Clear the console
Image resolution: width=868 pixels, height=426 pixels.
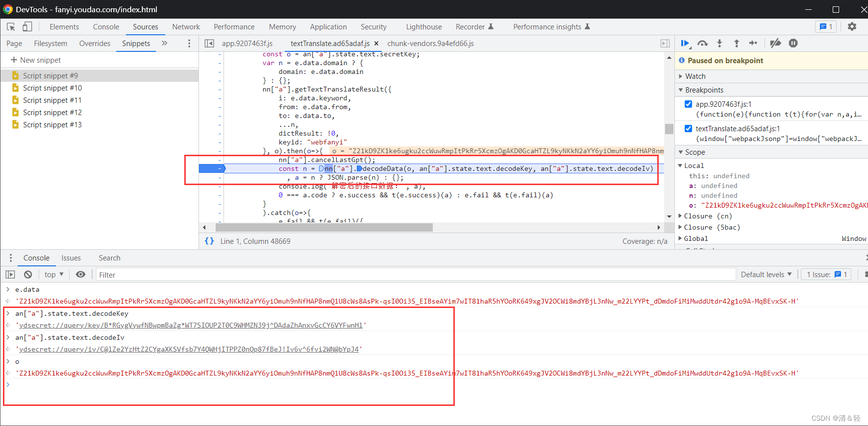(28, 275)
